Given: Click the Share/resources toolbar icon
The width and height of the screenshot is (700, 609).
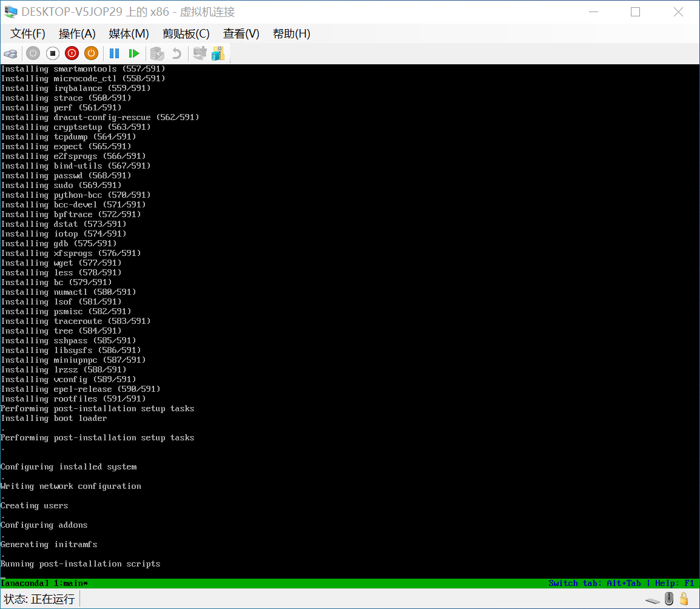Looking at the screenshot, I should (x=218, y=53).
